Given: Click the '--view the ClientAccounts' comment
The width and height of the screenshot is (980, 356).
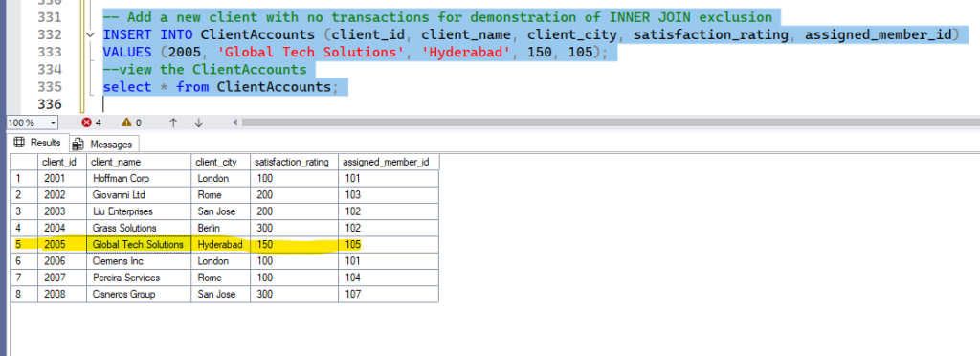Looking at the screenshot, I should click(205, 69).
